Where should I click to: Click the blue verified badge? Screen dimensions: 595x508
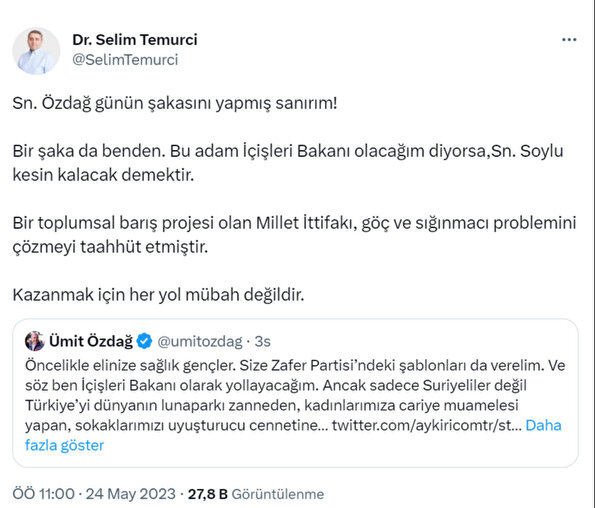coord(145,341)
